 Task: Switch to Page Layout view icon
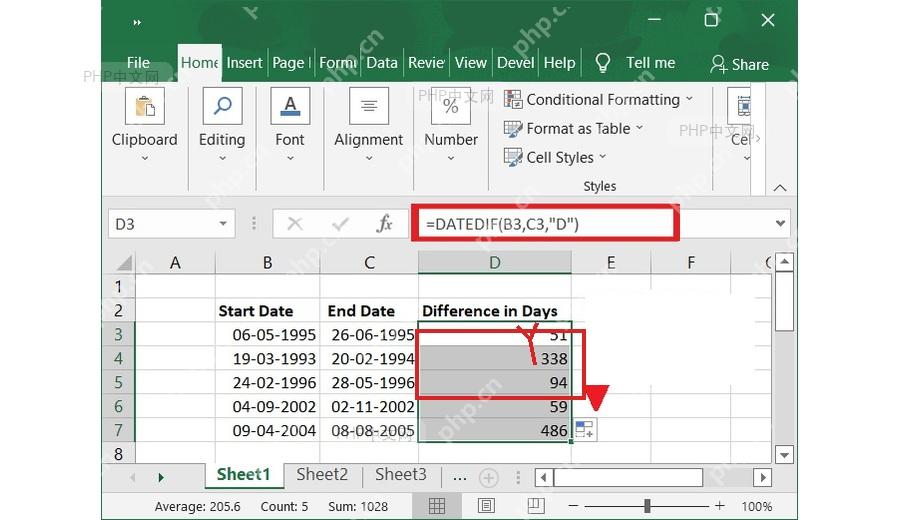coord(486,506)
